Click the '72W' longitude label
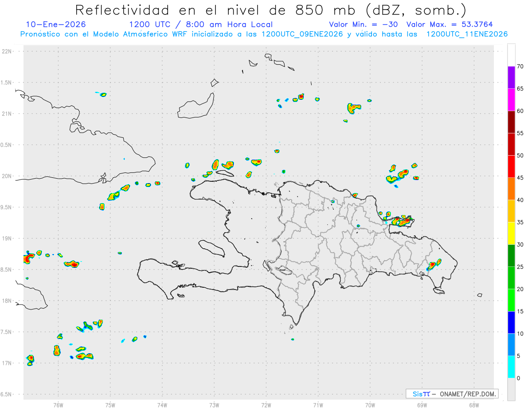Image resolution: width=532 pixels, height=411 pixels. pyautogui.click(x=266, y=405)
